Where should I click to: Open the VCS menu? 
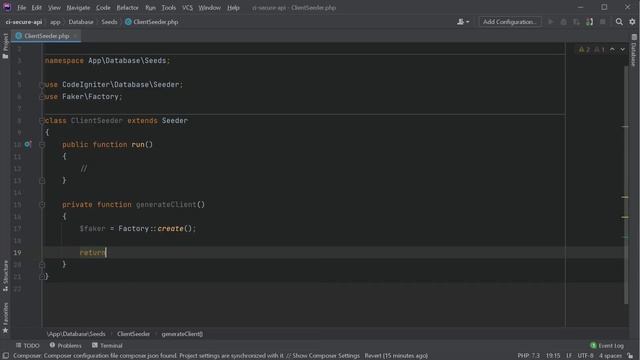187,7
